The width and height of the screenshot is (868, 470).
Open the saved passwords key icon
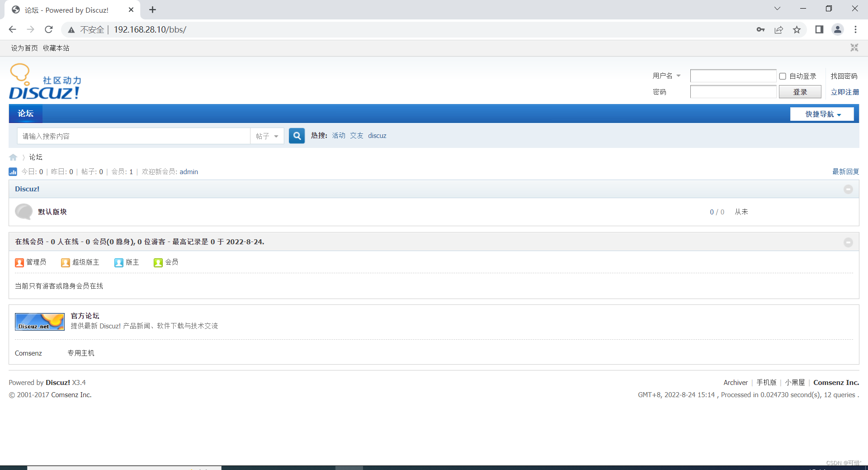click(761, 29)
